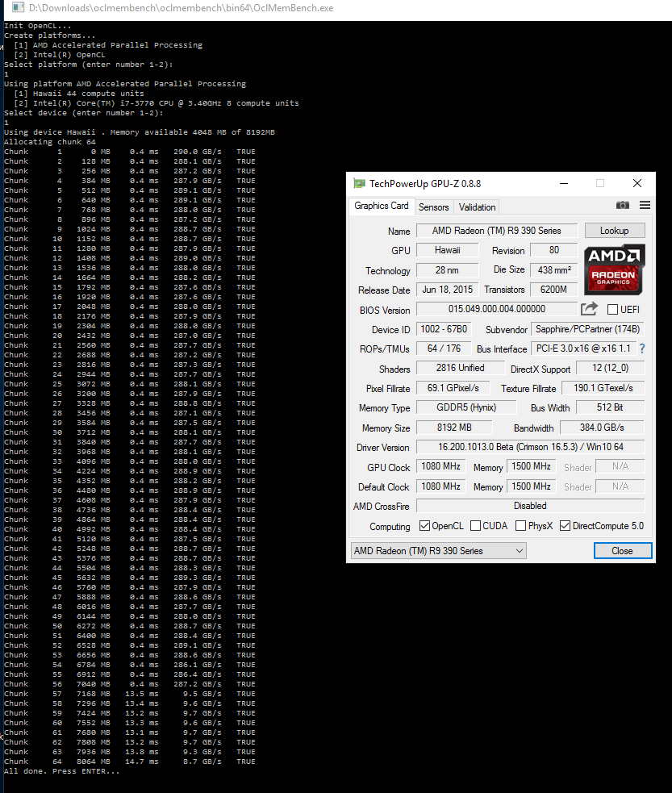
Task: Click the Technology field 28 nm
Action: coord(447,270)
